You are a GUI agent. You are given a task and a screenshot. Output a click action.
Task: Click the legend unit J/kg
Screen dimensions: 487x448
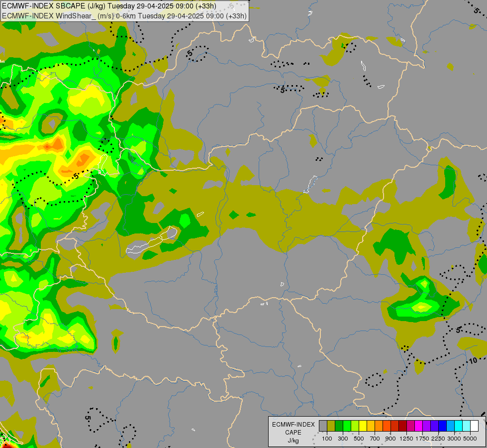pyautogui.click(x=293, y=441)
